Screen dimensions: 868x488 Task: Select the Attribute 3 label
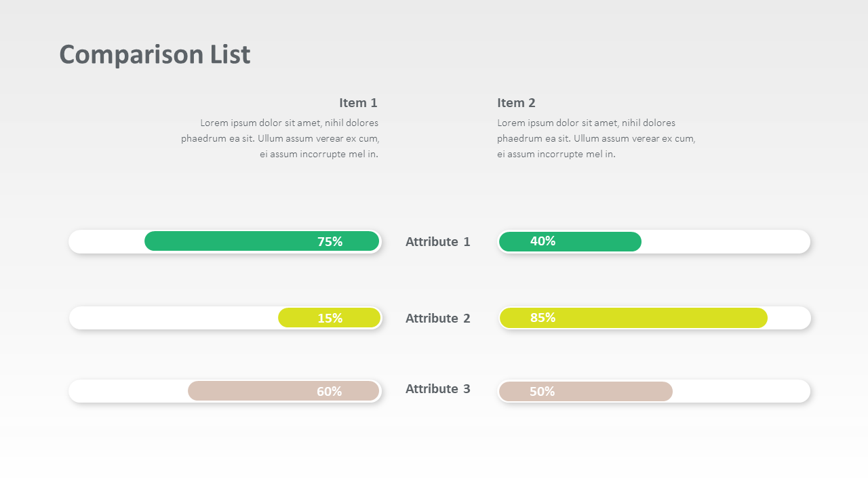[437, 389]
